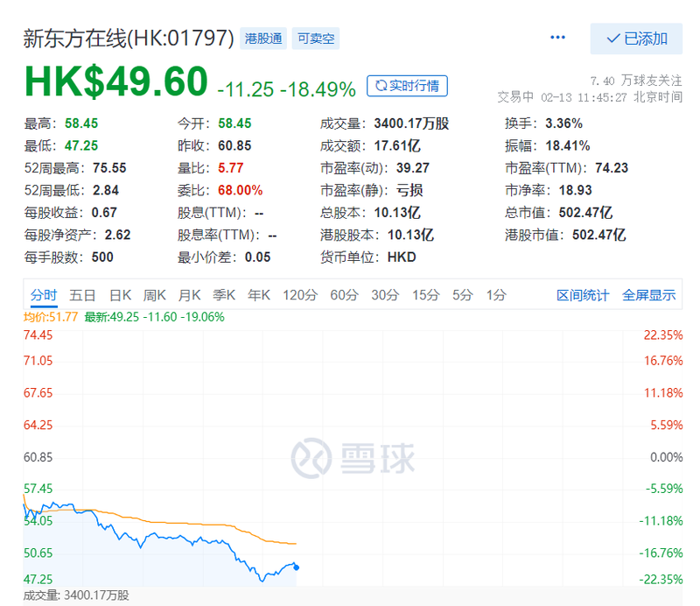The image size is (700, 606).
Task: Click the 52周最高 value 75.55
Action: pos(109,168)
